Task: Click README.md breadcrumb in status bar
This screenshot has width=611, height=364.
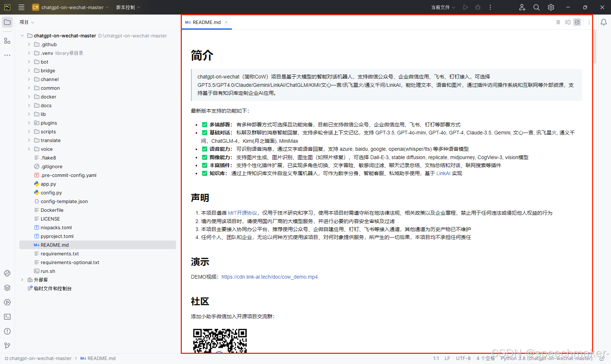Action: [x=98, y=359]
